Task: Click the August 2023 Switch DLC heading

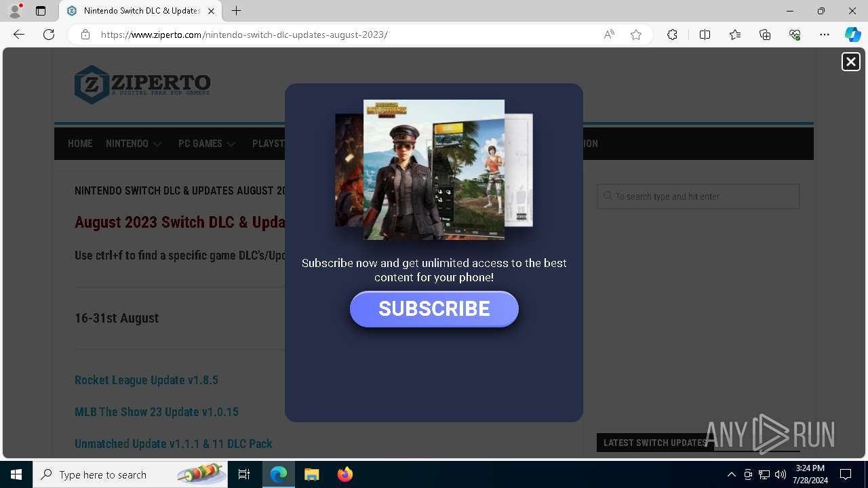Action: 180,222
